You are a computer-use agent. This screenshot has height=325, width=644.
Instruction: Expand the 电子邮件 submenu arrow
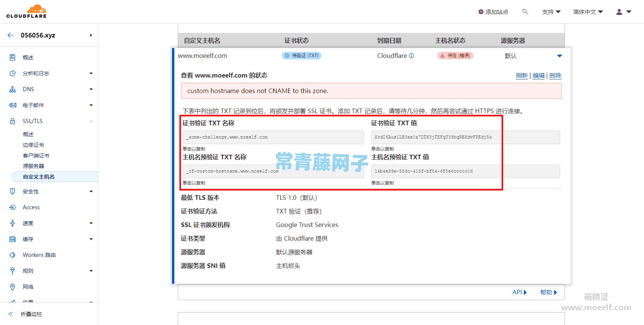point(91,105)
